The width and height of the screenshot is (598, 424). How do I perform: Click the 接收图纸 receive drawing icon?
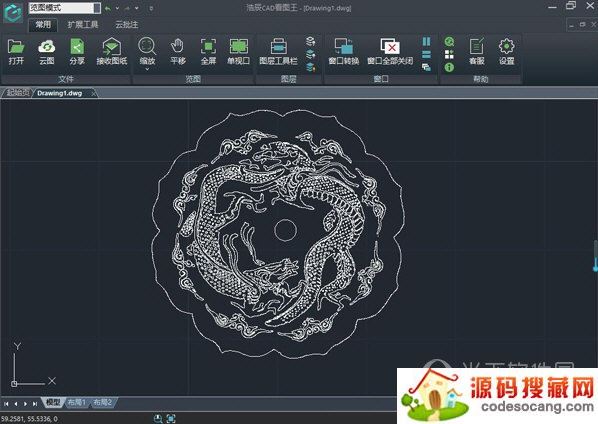111,47
